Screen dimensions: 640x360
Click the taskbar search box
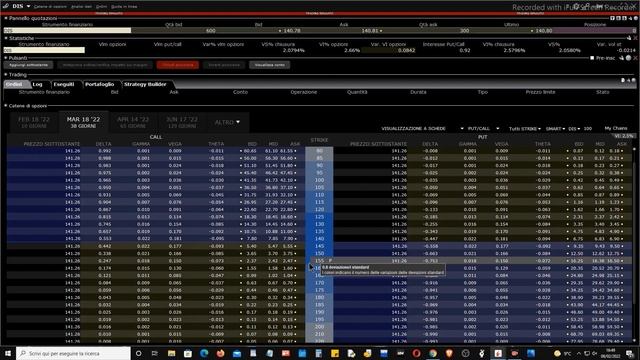pyautogui.click(x=73, y=353)
